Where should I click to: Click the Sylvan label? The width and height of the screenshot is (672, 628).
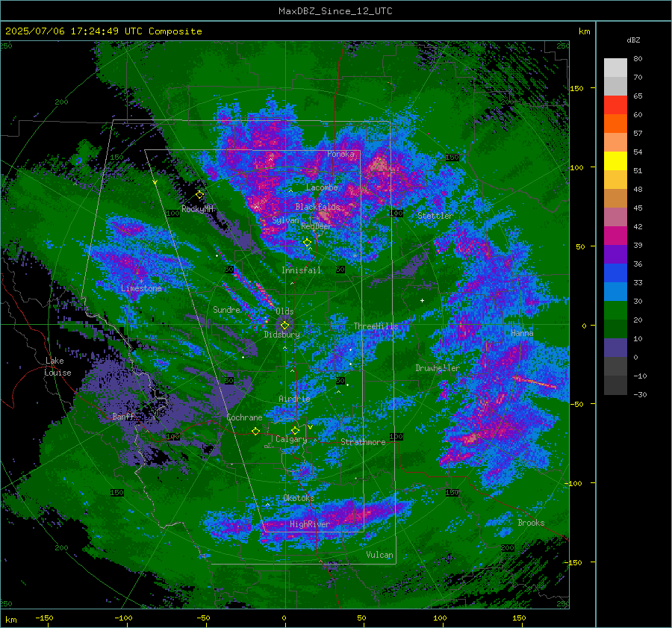285,220
